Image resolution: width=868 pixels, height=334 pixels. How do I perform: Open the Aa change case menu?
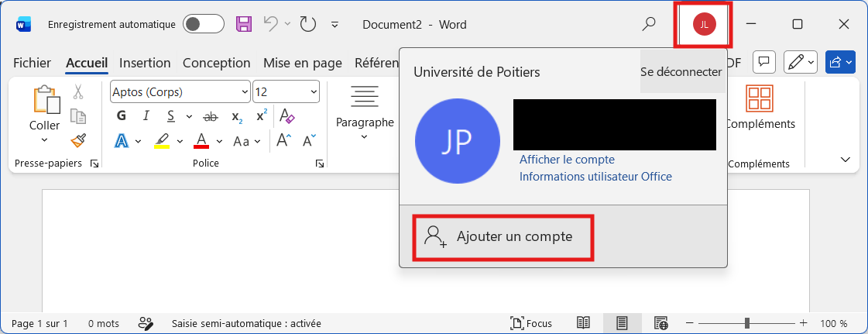point(247,141)
